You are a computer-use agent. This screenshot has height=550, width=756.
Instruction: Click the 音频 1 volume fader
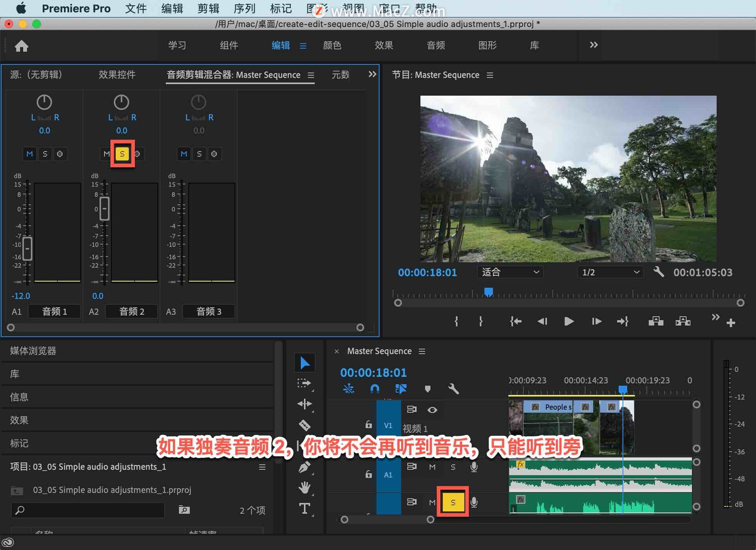[x=27, y=249]
